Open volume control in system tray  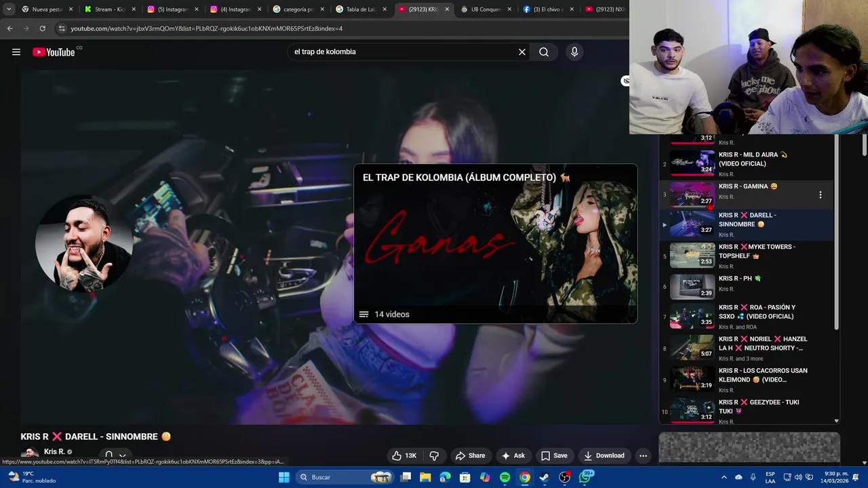tap(798, 477)
